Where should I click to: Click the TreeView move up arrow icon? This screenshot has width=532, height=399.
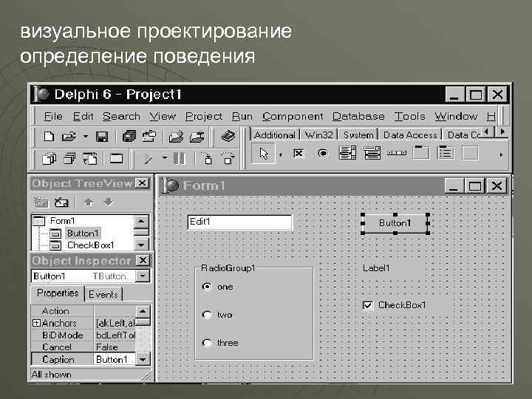tap(89, 202)
